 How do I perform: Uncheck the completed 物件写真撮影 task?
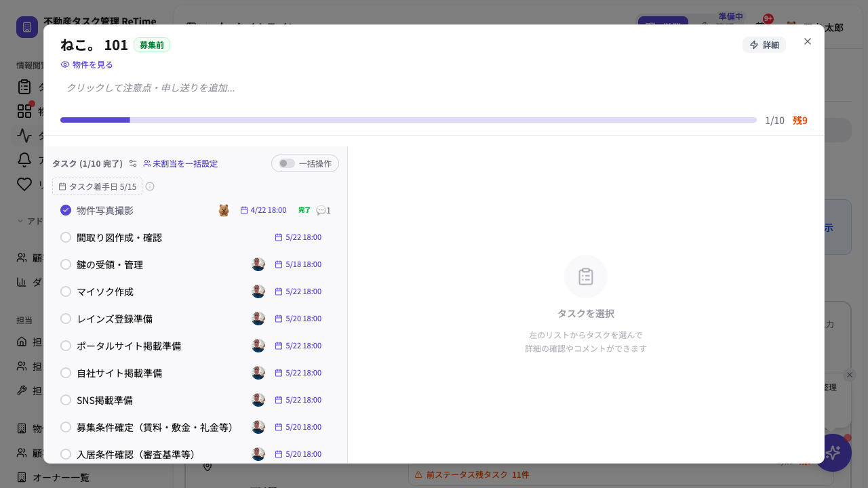[x=66, y=210]
